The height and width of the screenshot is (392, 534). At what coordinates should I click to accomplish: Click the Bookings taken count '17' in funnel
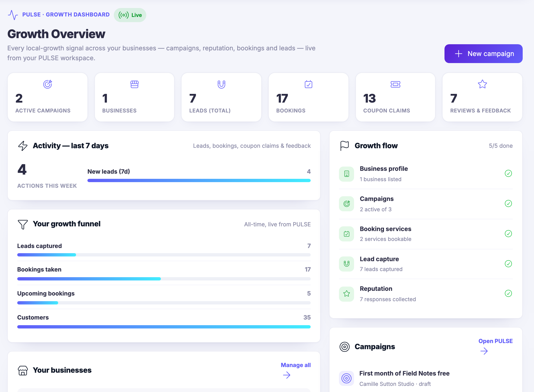click(x=308, y=270)
